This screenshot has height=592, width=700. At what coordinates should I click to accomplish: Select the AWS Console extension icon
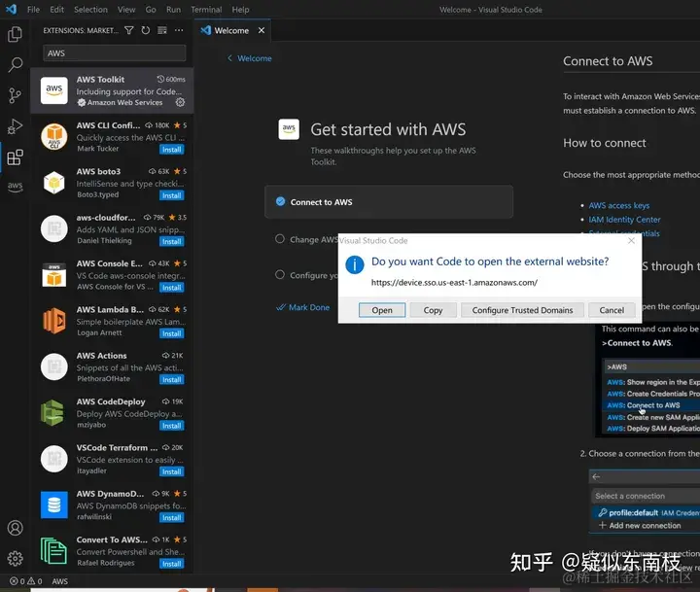pyautogui.click(x=54, y=274)
